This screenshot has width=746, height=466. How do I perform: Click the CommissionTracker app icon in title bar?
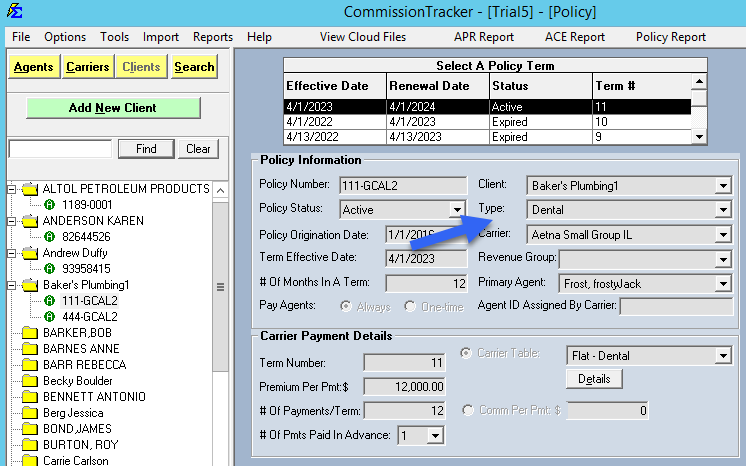[x=13, y=13]
